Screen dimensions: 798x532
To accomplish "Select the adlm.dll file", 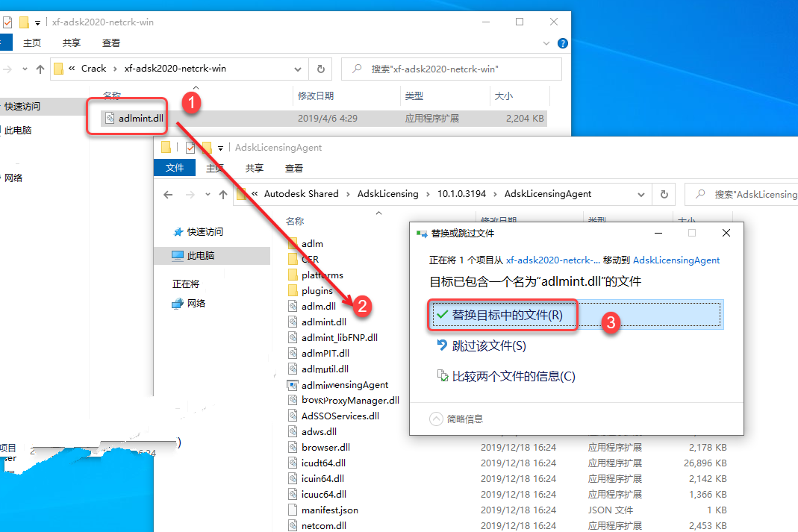I will [x=319, y=306].
